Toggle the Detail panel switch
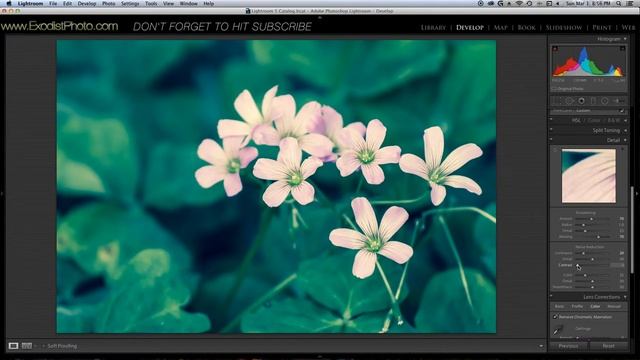 coord(551,140)
